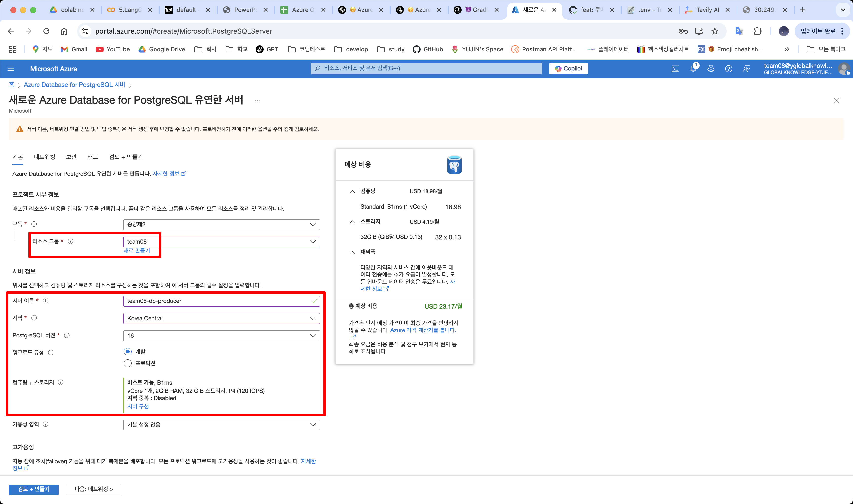Screen dimensions: 853x504
Task: Click the 새로 만들기 link under resource group
Action: [x=136, y=251]
